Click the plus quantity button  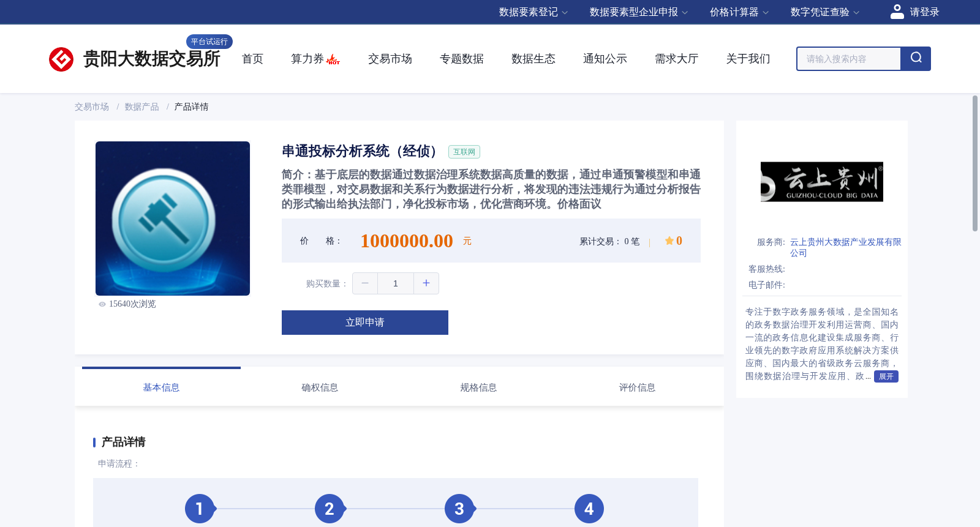coord(426,283)
